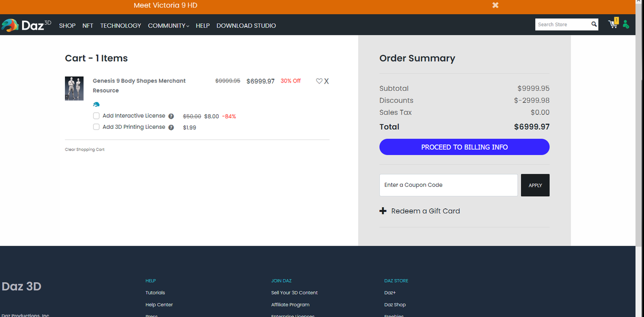Enable Add 3D Printing License checkbox

coord(96,127)
